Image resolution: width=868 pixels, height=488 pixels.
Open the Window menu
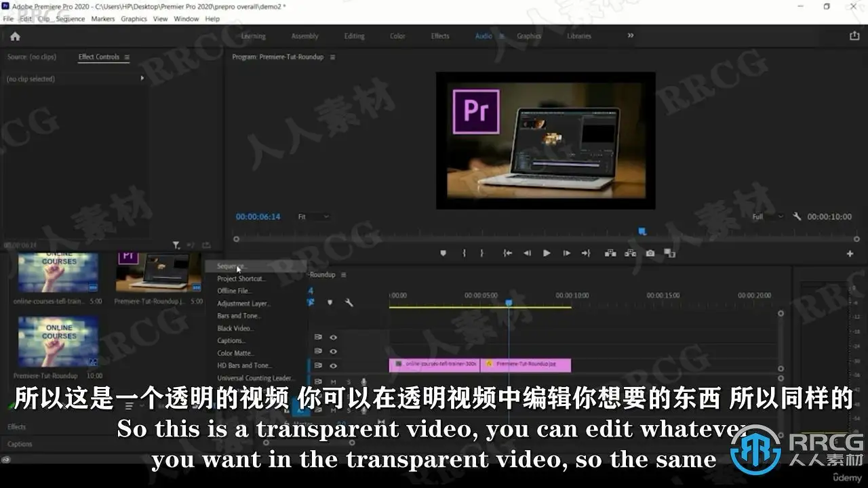coord(186,19)
